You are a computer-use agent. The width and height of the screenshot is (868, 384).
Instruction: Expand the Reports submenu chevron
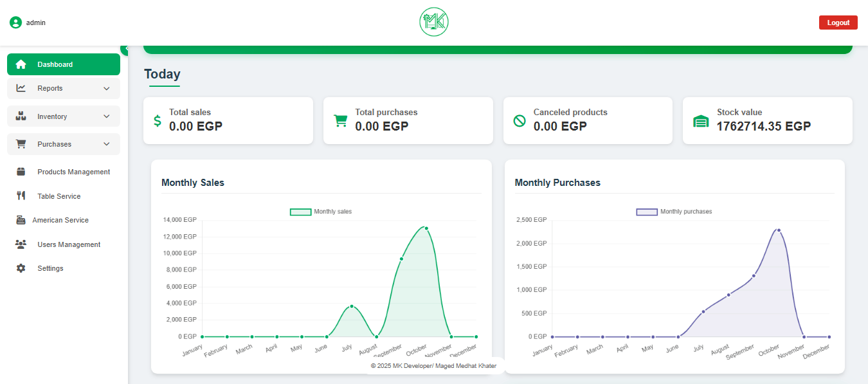coord(107,88)
